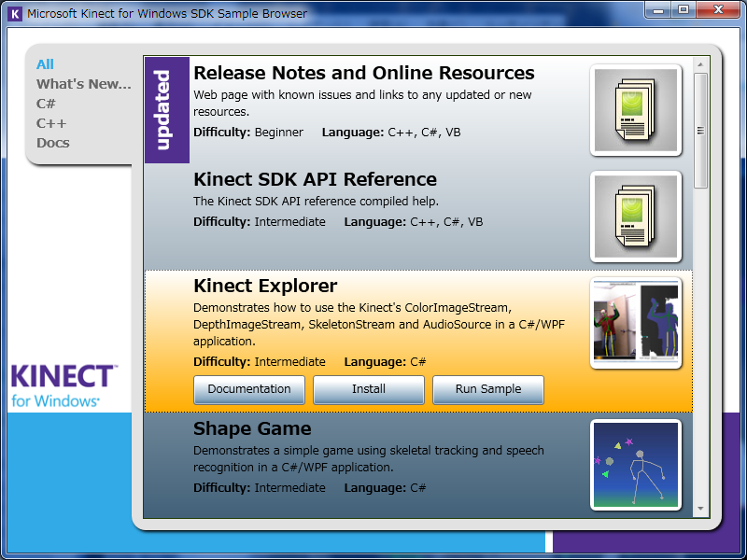The width and height of the screenshot is (747, 560).
Task: Click the Kinect app icon in title bar
Action: pyautogui.click(x=14, y=14)
